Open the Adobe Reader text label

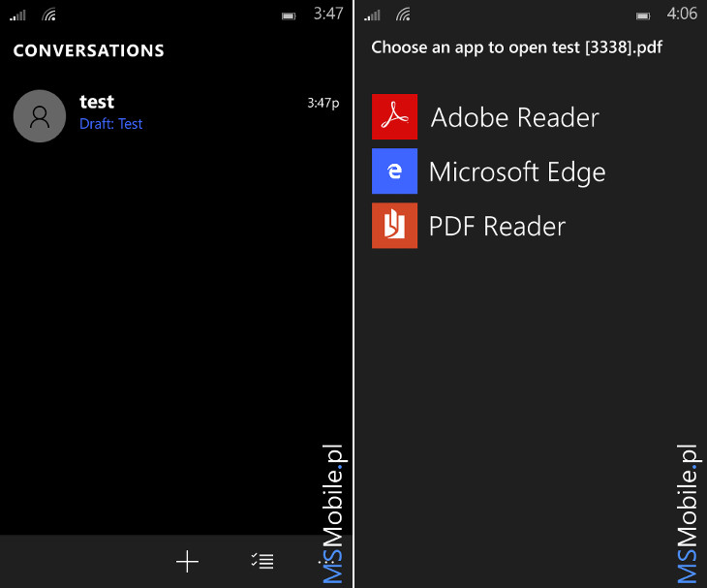tap(515, 117)
